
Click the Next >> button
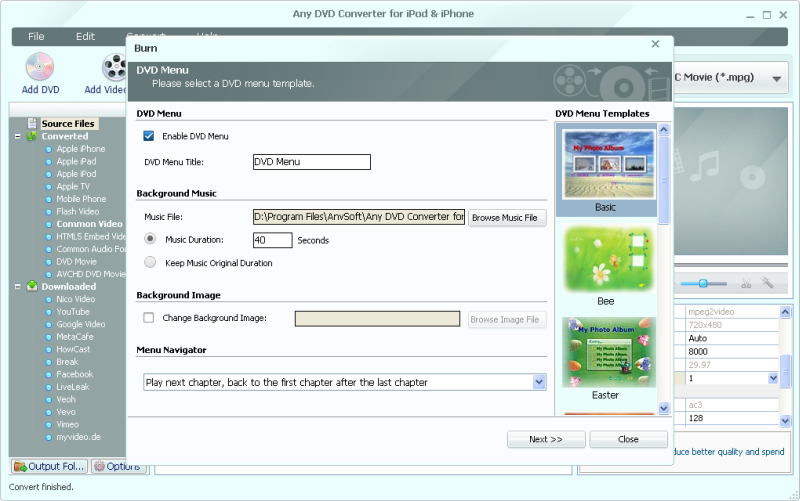point(546,439)
